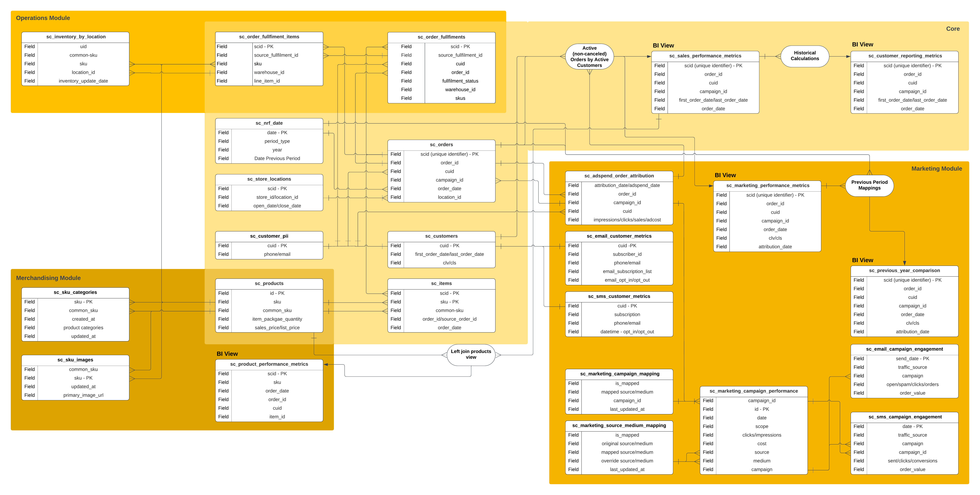Click the sc_sales_performance_metrics table title
Screen dimensions: 980x495
[705, 56]
